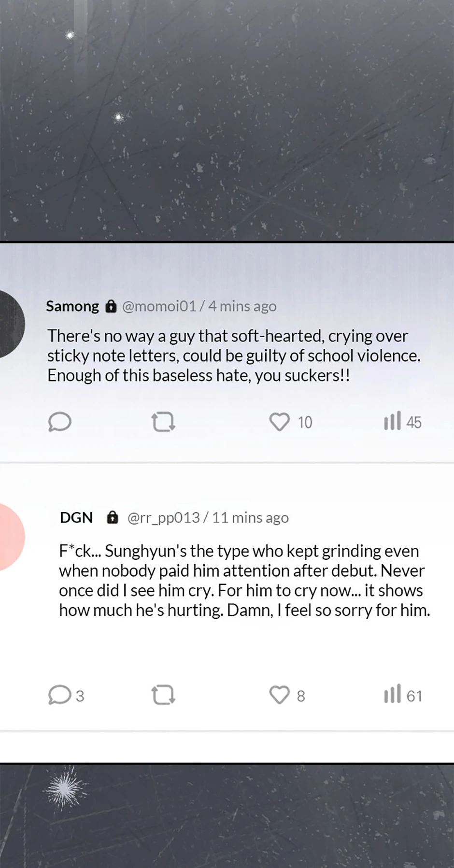Like Samong's post with 10 likes
This screenshot has height=868, width=454.
(280, 422)
